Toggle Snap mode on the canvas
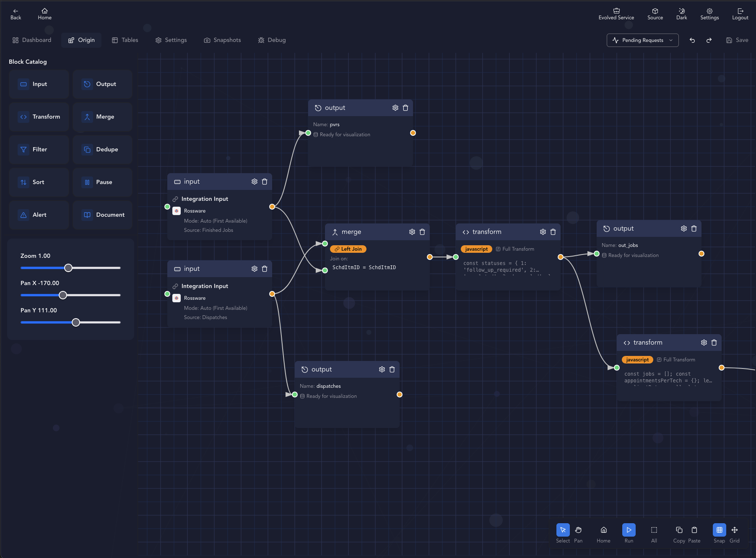Image resolution: width=756 pixels, height=558 pixels. click(719, 529)
